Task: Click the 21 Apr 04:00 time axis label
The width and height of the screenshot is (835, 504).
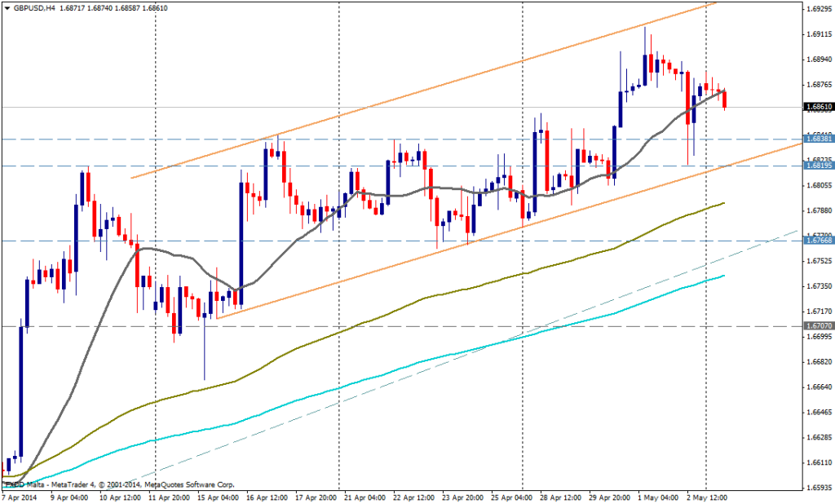Action: [364, 496]
